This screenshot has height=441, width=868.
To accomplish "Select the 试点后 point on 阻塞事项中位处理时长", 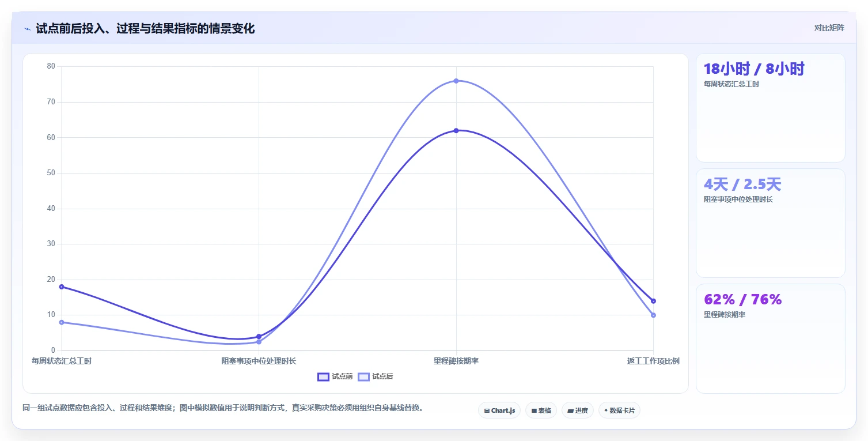I will [259, 342].
